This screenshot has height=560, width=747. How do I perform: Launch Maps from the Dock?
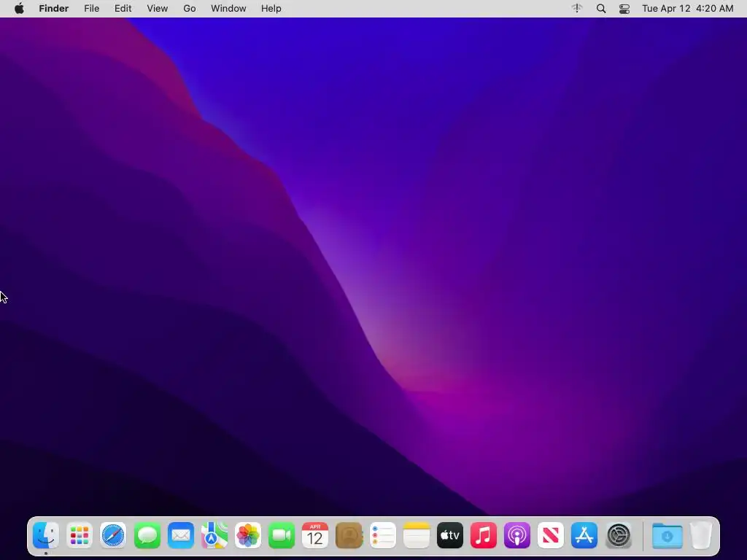pos(214,536)
